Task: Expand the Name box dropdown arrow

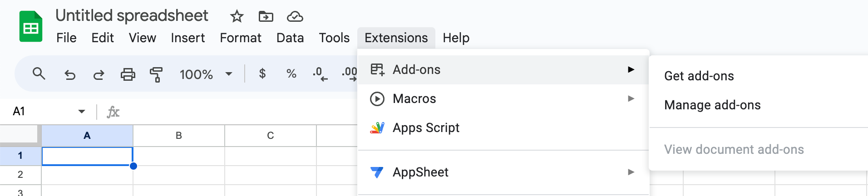Action: pos(82,111)
